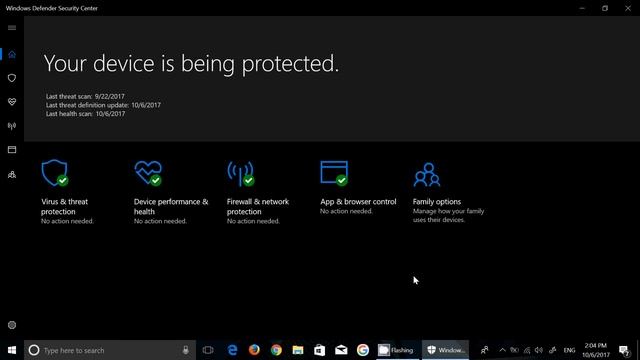The image size is (640, 360).
Task: Open network status icon in tray
Action: (x=527, y=350)
